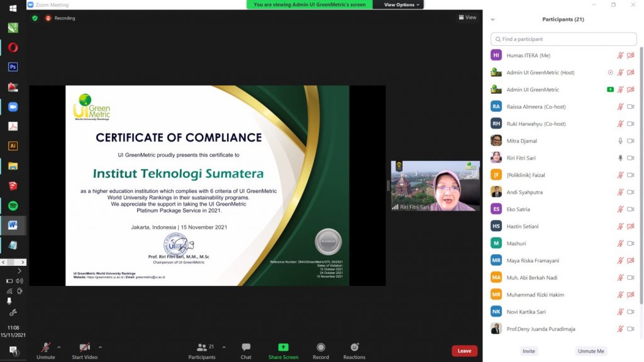Click the Windows Start button
Viewport: 644px width, 362px height.
click(x=13, y=8)
